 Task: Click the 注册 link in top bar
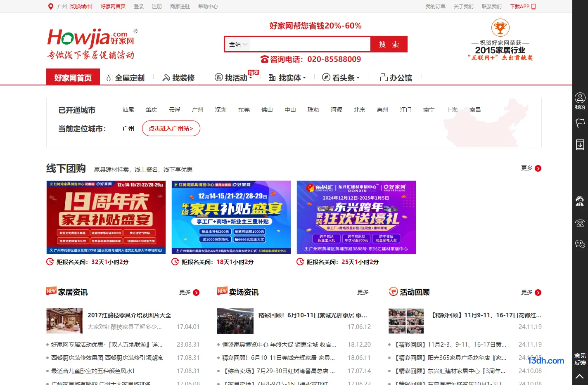coord(157,7)
